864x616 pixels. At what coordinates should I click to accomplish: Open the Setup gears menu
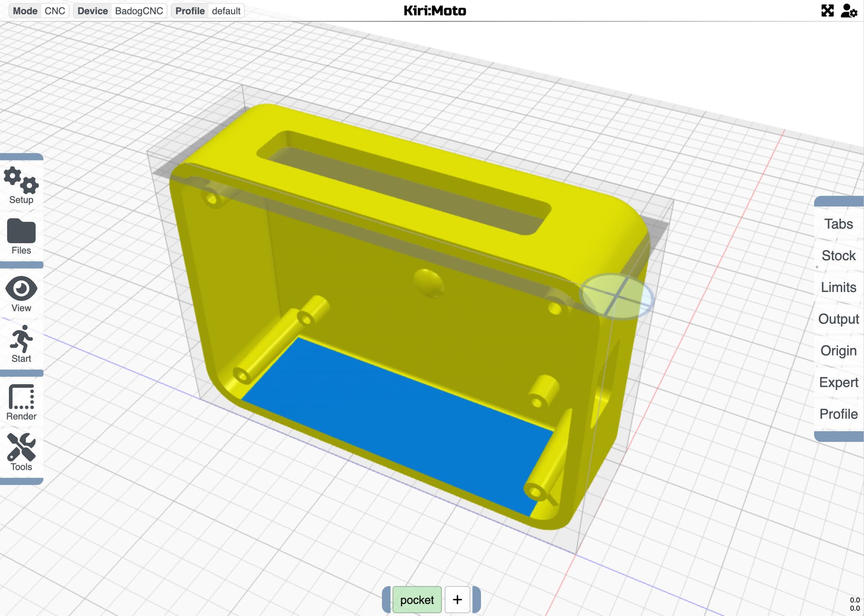(x=21, y=186)
